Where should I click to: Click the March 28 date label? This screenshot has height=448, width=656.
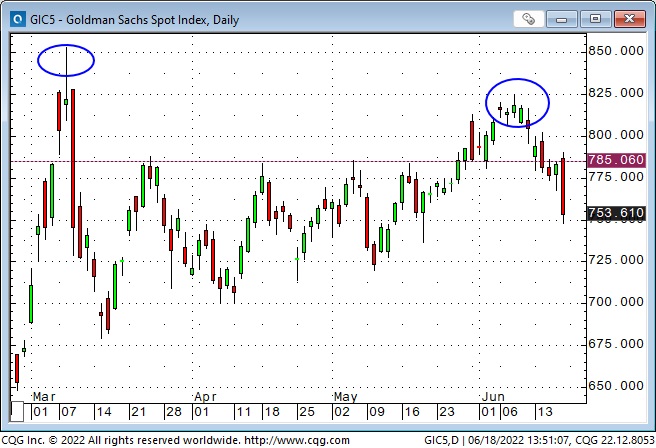tap(174, 412)
